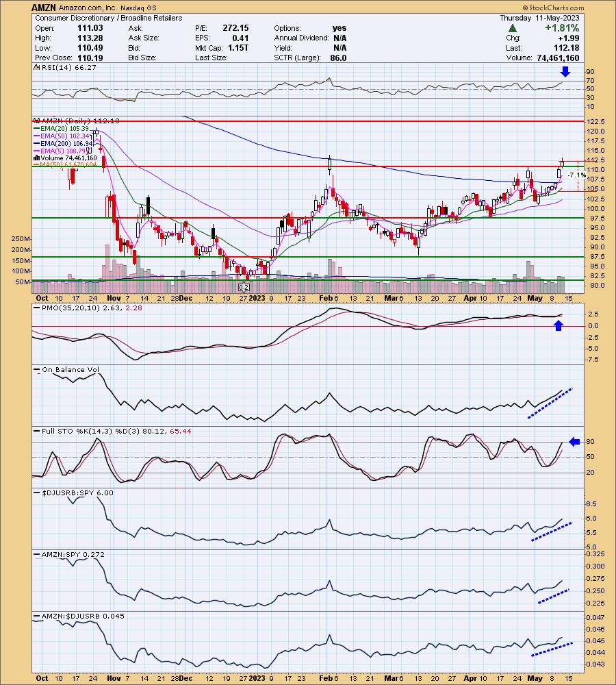The width and height of the screenshot is (616, 685).
Task: Click the Prev Close value '110.19'
Action: point(90,58)
